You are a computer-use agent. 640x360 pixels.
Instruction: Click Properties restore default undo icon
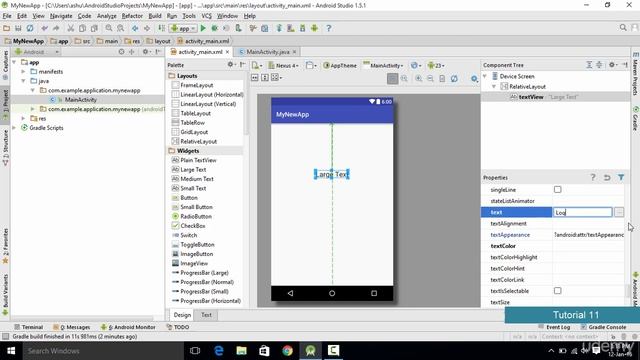[607, 177]
